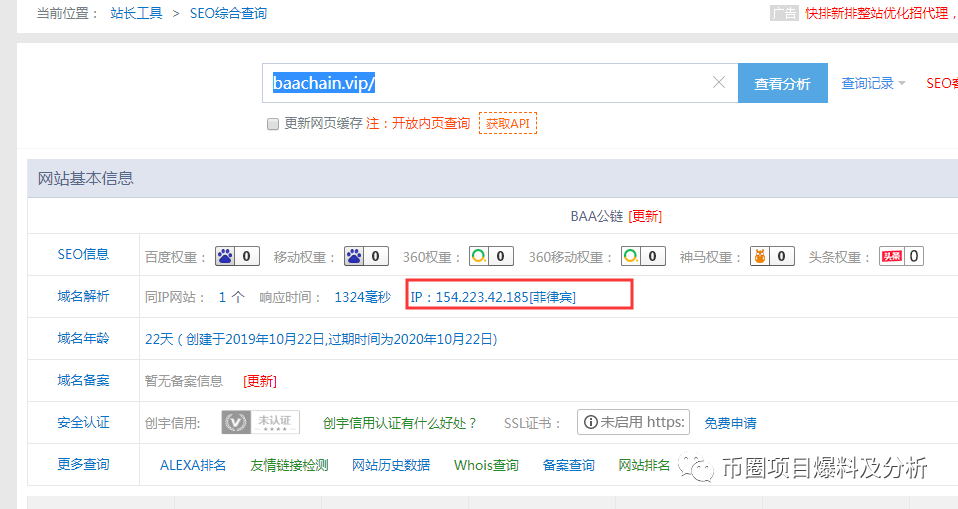
Task: Click the ad link 快排新排整站优化招代理
Action: click(880, 13)
